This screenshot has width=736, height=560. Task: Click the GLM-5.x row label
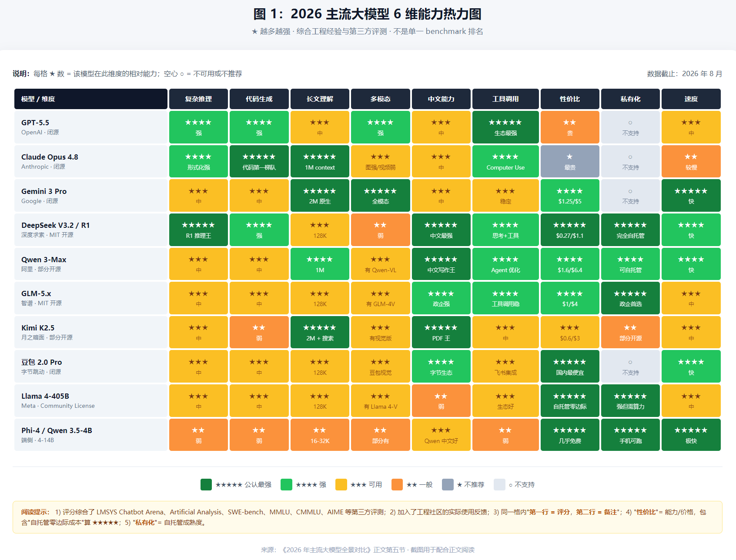[91, 298]
